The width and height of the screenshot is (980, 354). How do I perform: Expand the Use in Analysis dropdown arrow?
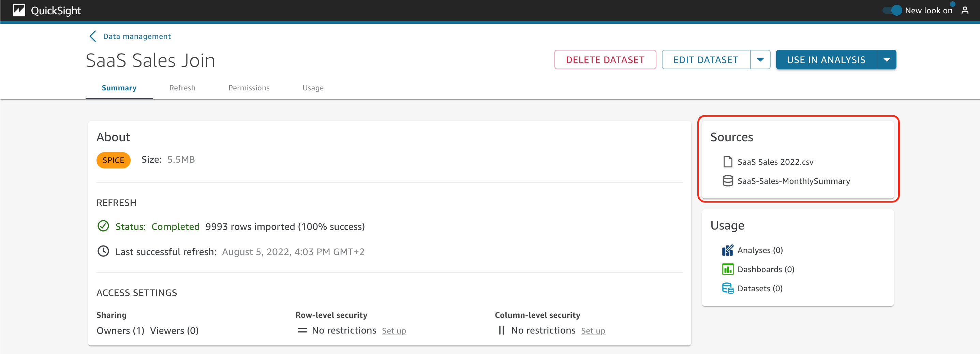click(887, 60)
